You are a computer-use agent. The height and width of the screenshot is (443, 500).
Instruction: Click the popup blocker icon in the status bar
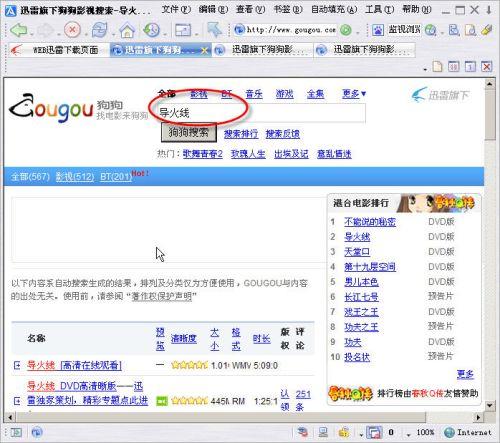pos(374,432)
